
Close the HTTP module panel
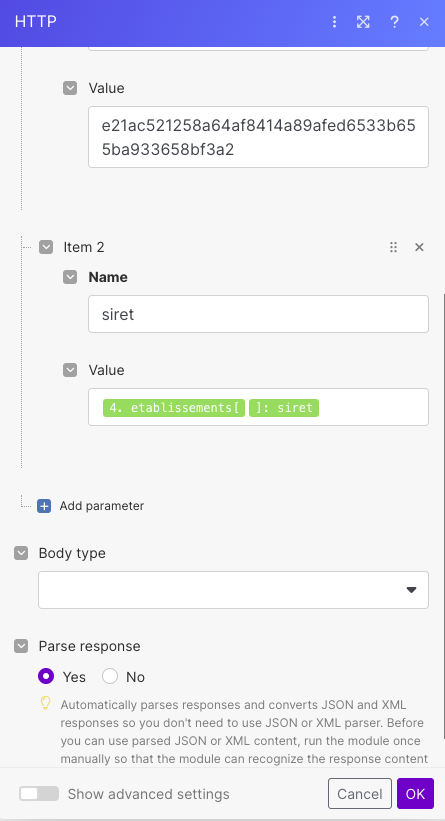coord(424,21)
